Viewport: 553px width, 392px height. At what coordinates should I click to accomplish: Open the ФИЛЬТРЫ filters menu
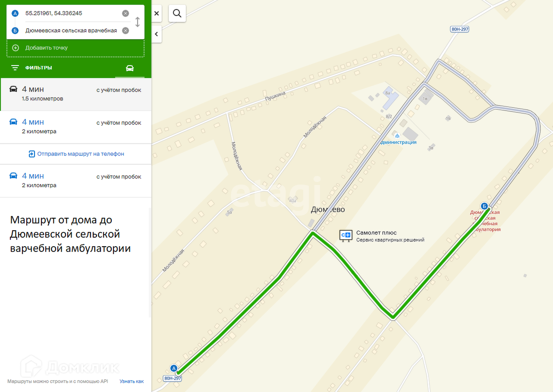tap(31, 68)
